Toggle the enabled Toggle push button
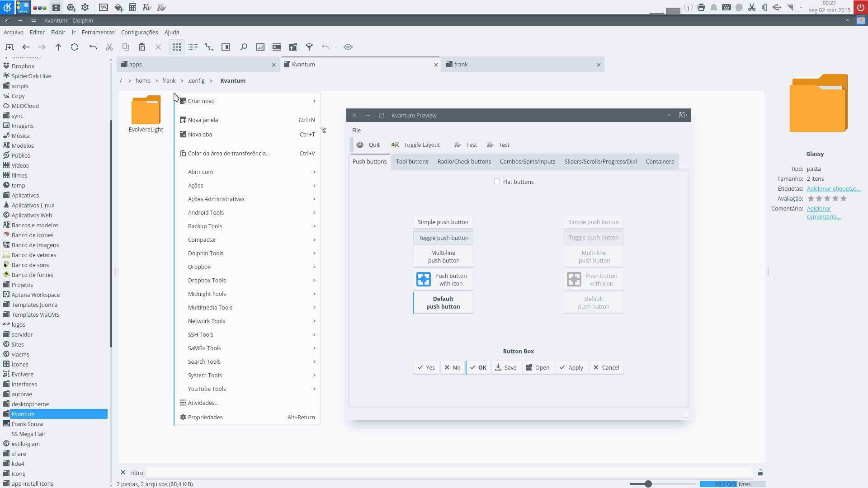 443,238
